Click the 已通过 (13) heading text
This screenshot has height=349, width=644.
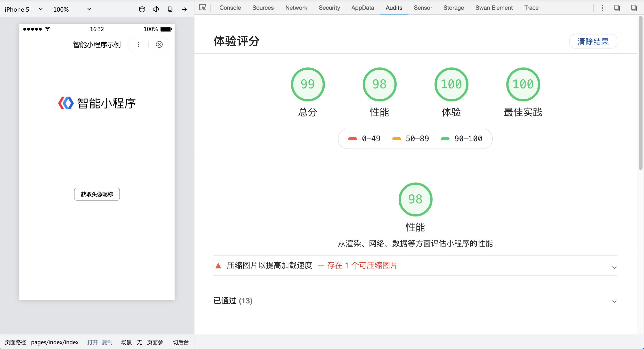click(x=233, y=301)
